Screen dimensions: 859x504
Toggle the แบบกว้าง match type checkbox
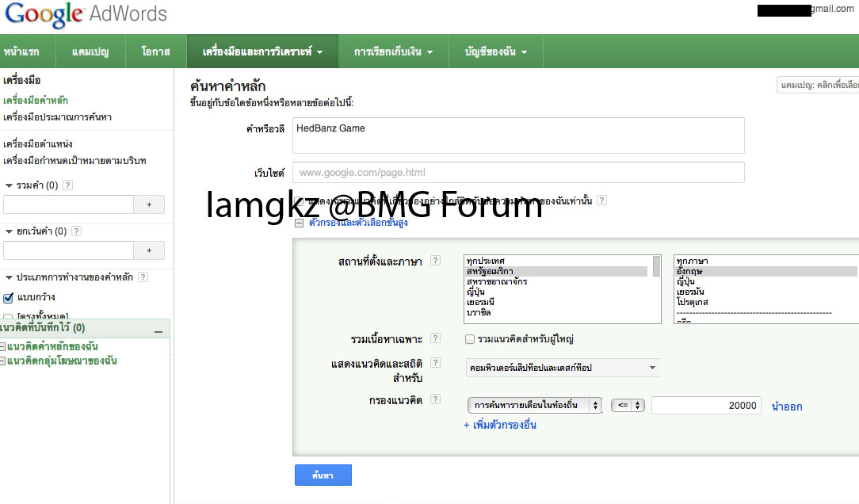8,297
